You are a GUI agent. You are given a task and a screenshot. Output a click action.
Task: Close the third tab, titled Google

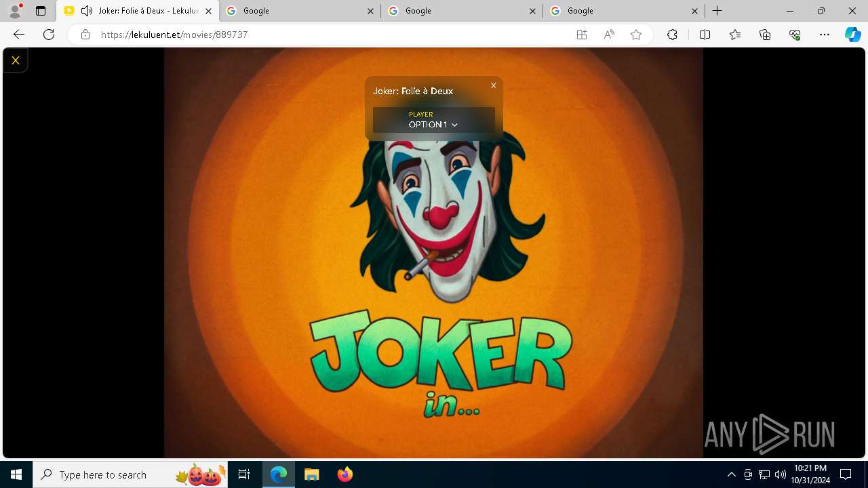(533, 11)
